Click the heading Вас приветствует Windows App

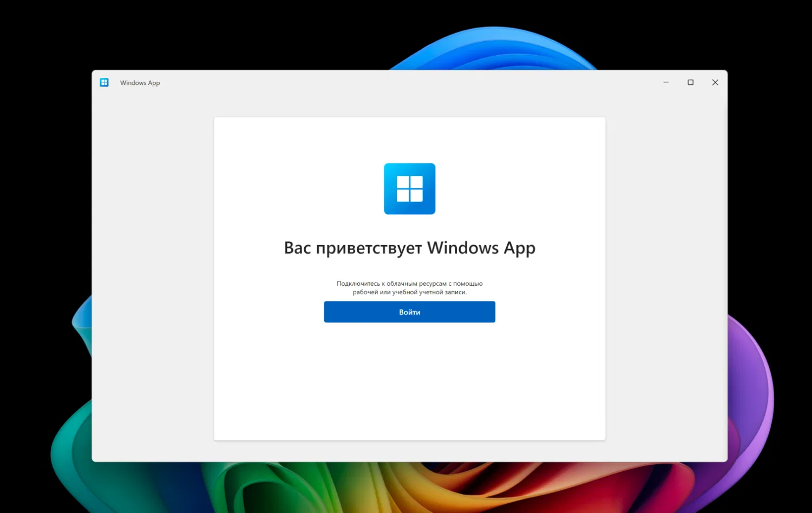coord(410,248)
